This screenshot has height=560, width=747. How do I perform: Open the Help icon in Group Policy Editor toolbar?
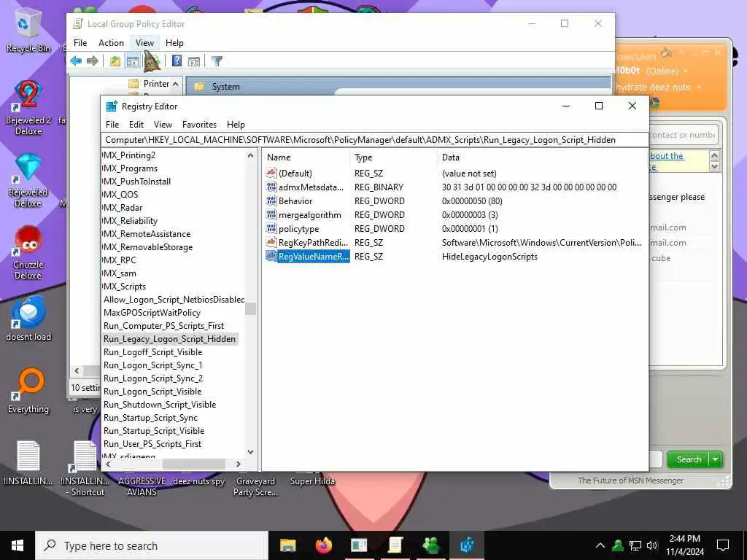pyautogui.click(x=177, y=61)
